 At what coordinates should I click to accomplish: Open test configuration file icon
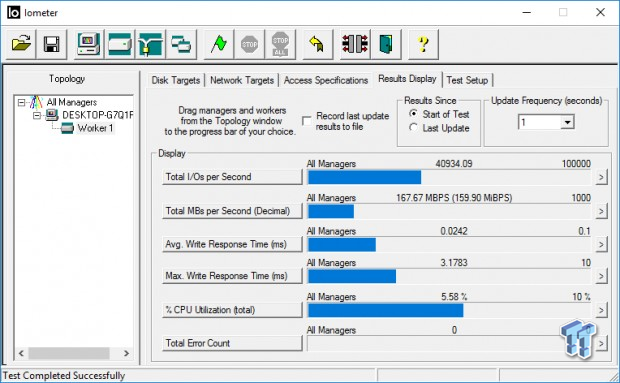[21, 44]
